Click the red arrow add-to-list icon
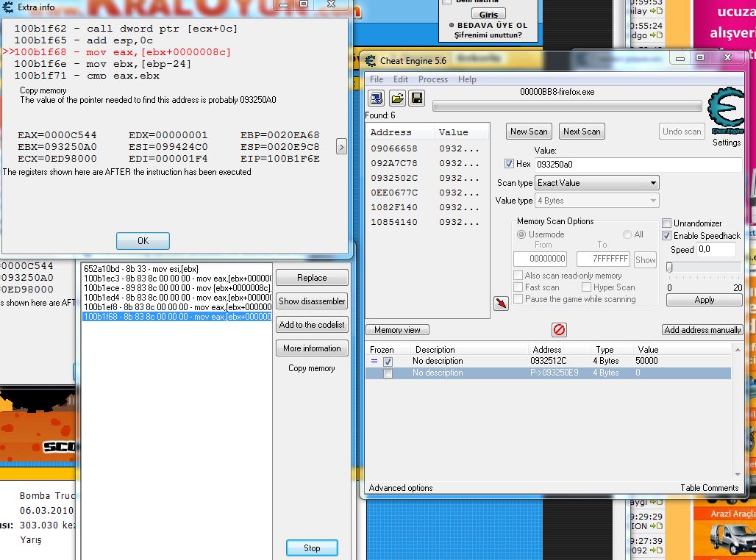Screen dimensions: 756x560 pos(501,303)
